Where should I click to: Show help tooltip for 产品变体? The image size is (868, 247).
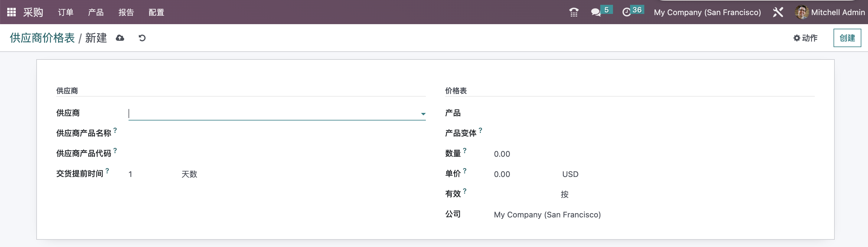pos(481,130)
